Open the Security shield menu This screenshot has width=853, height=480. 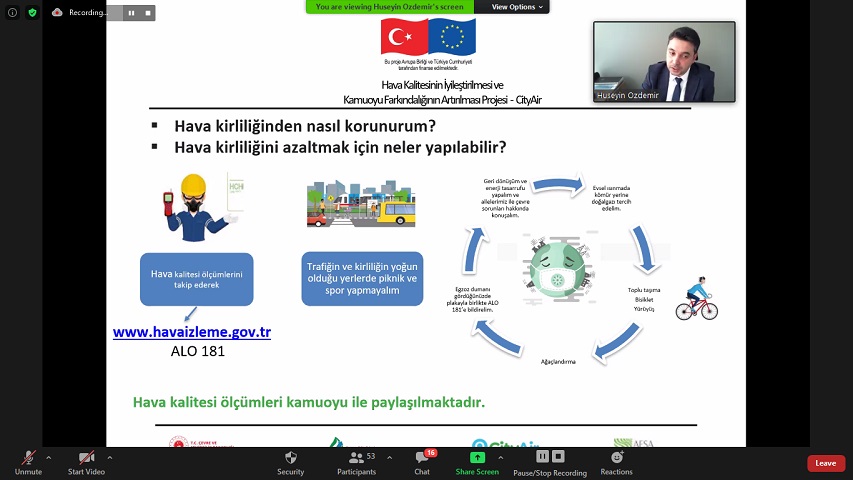pos(290,463)
